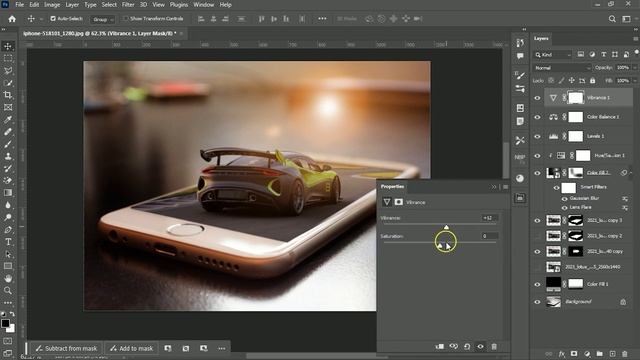Open the File menu
This screenshot has width=640, height=360.
[19, 5]
